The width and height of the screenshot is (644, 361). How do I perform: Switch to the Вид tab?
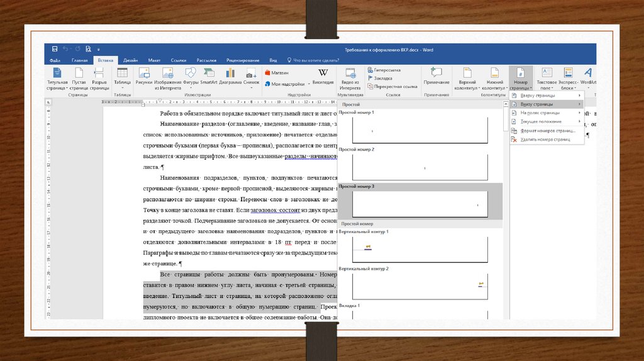[273, 60]
